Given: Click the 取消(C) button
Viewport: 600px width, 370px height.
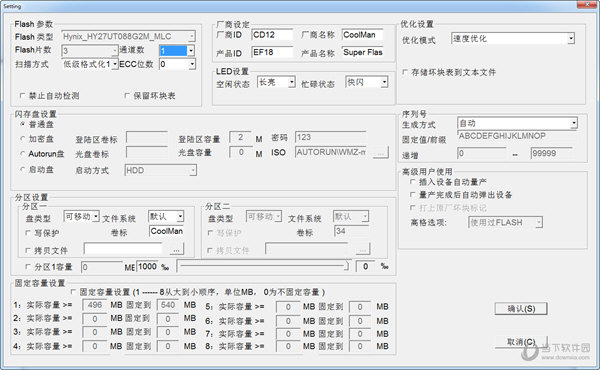Looking at the screenshot, I should (x=521, y=342).
